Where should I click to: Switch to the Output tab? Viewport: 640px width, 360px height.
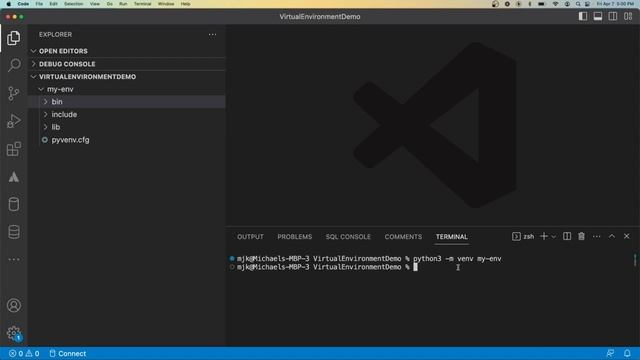pos(250,237)
